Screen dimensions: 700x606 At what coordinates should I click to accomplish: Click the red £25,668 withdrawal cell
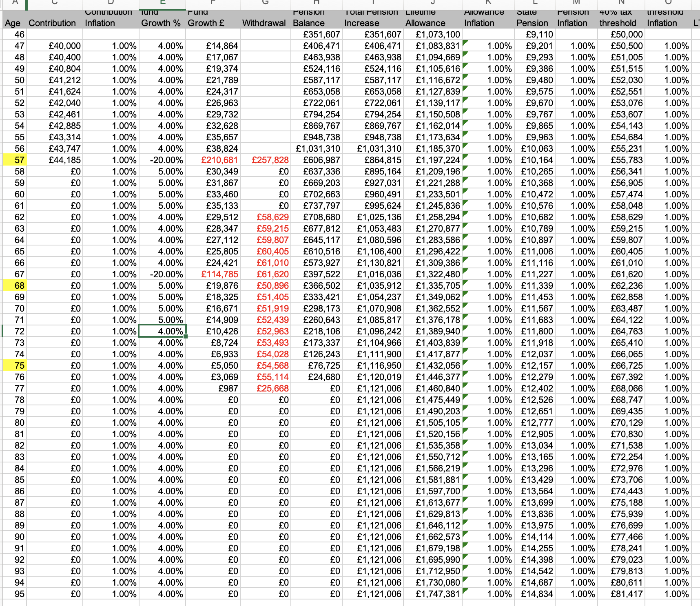(x=266, y=388)
